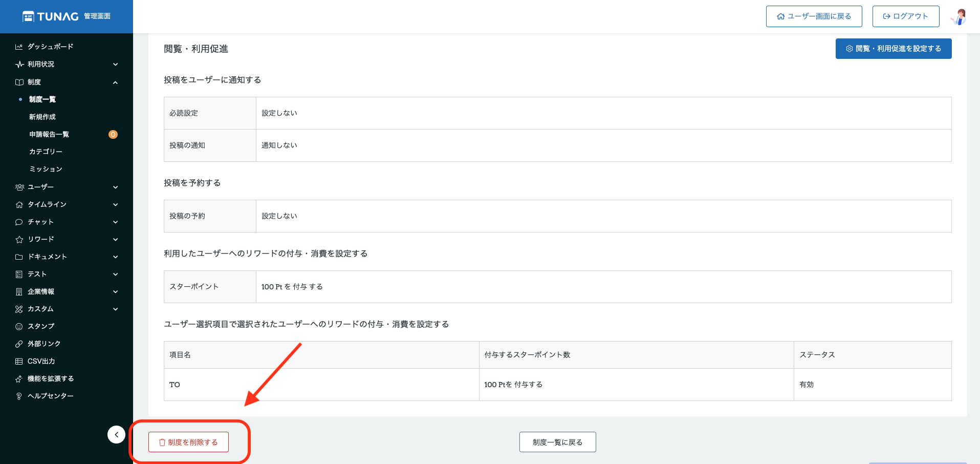Click the help center question icon
Image resolution: width=980 pixels, height=464 pixels.
click(x=19, y=396)
